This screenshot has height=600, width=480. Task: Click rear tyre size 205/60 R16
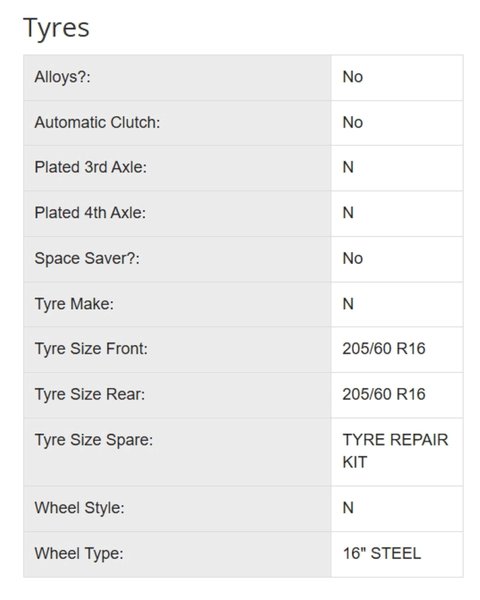click(x=384, y=394)
